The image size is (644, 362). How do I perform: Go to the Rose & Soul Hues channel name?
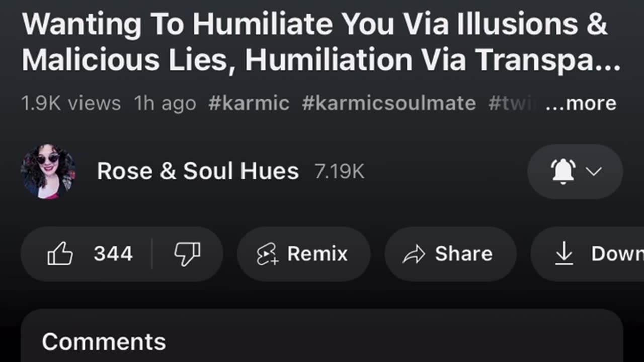pos(197,171)
